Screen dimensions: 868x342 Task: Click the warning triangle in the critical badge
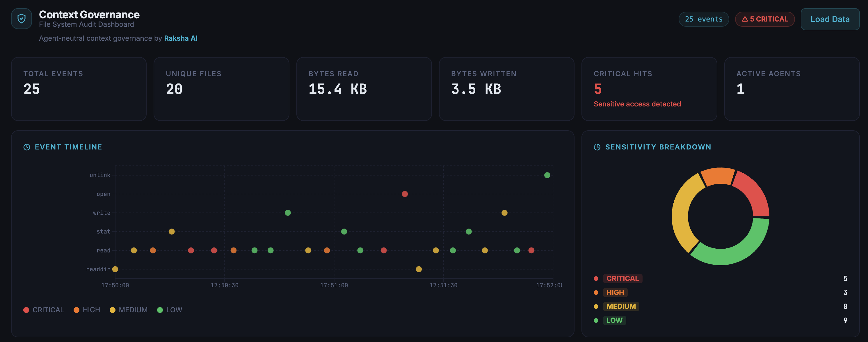click(x=745, y=19)
